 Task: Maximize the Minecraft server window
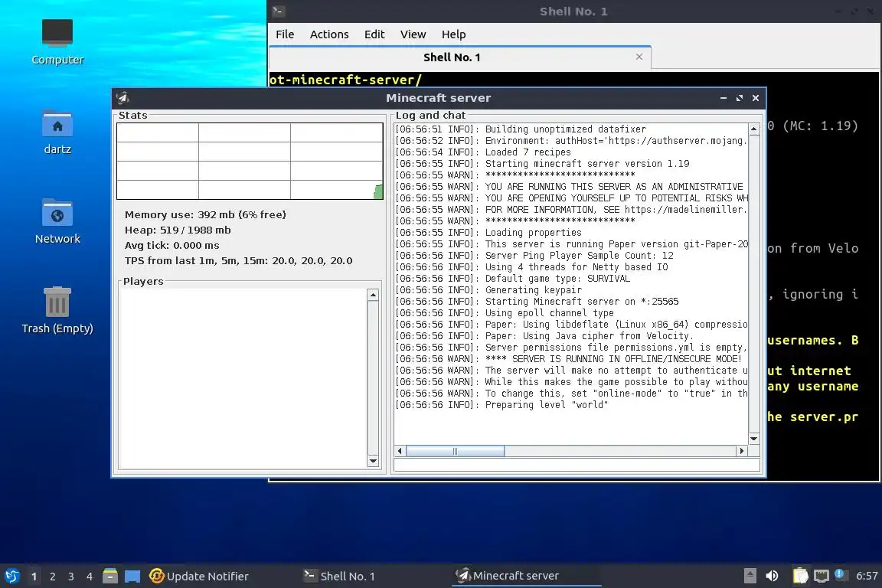point(739,98)
